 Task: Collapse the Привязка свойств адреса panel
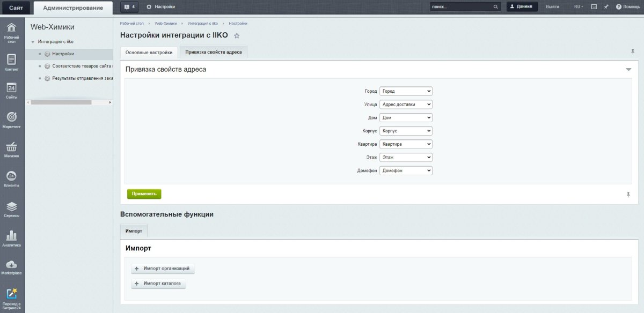click(x=628, y=69)
